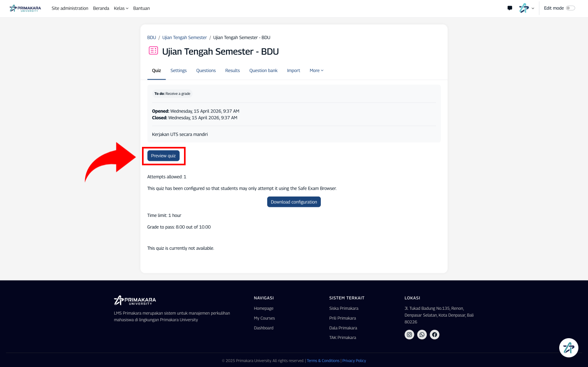Open the Privacy Policy link
588x367 pixels.
pos(354,361)
